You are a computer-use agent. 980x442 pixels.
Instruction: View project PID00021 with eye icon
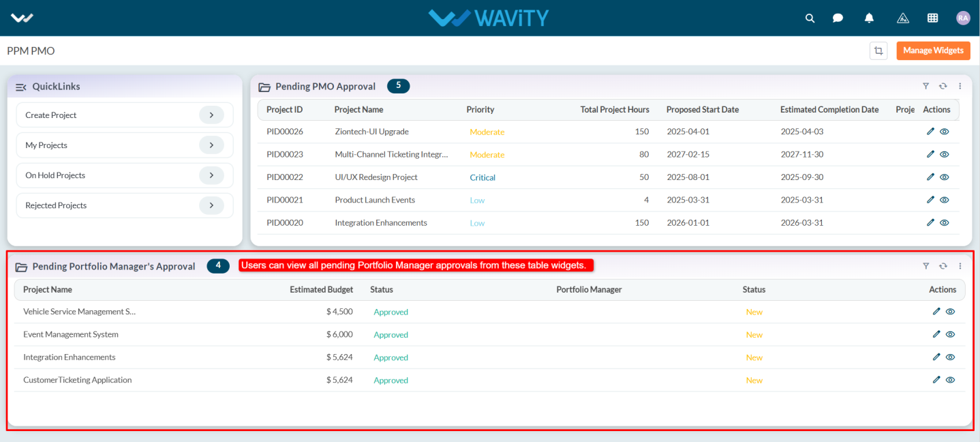pos(944,200)
